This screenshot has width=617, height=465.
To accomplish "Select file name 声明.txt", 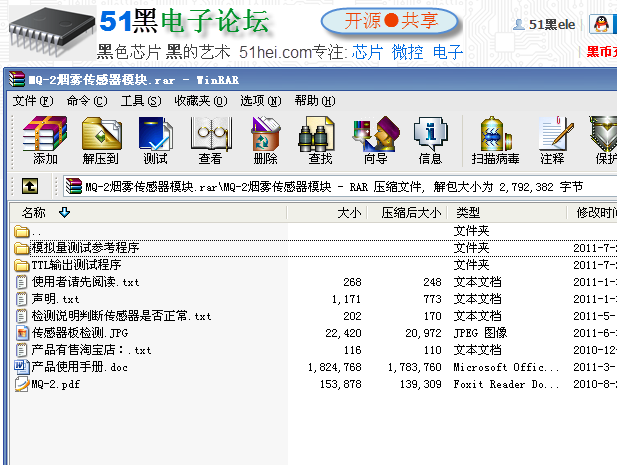I will 55,299.
